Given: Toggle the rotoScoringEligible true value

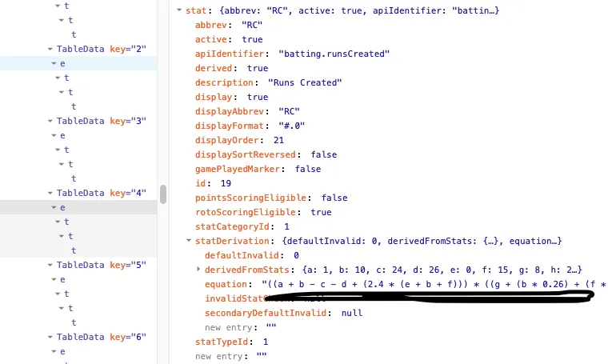Looking at the screenshot, I should click(x=320, y=212).
